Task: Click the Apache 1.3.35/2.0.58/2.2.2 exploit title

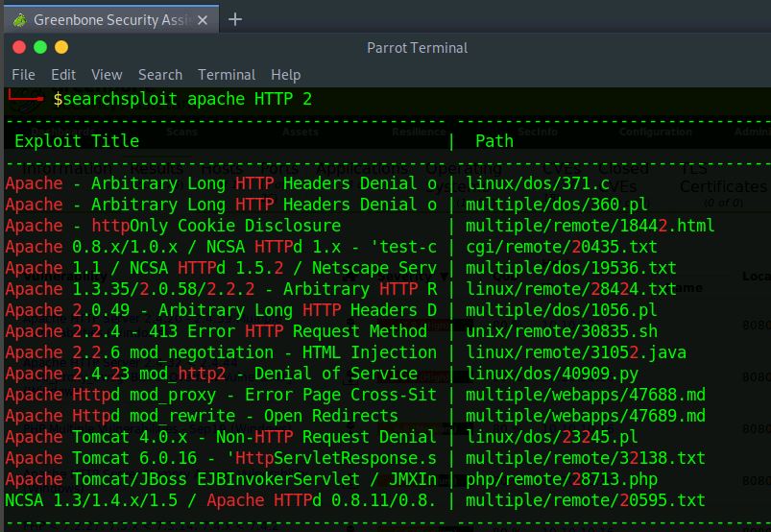Action: (221, 289)
